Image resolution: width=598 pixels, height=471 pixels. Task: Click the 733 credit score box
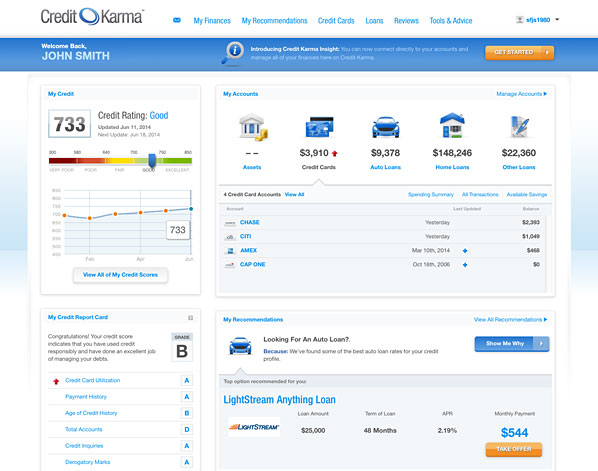click(69, 124)
